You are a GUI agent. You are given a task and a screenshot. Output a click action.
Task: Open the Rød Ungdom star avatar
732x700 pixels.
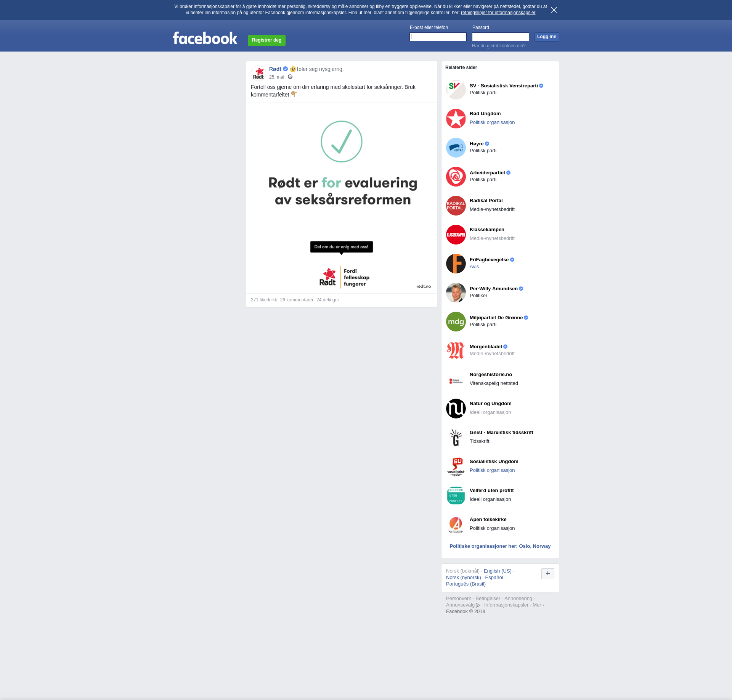tap(456, 119)
